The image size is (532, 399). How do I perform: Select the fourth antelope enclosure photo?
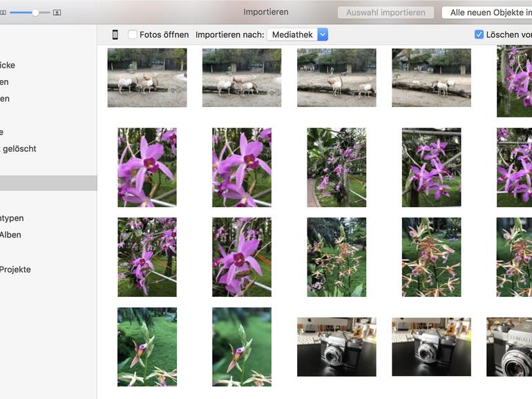tap(432, 77)
